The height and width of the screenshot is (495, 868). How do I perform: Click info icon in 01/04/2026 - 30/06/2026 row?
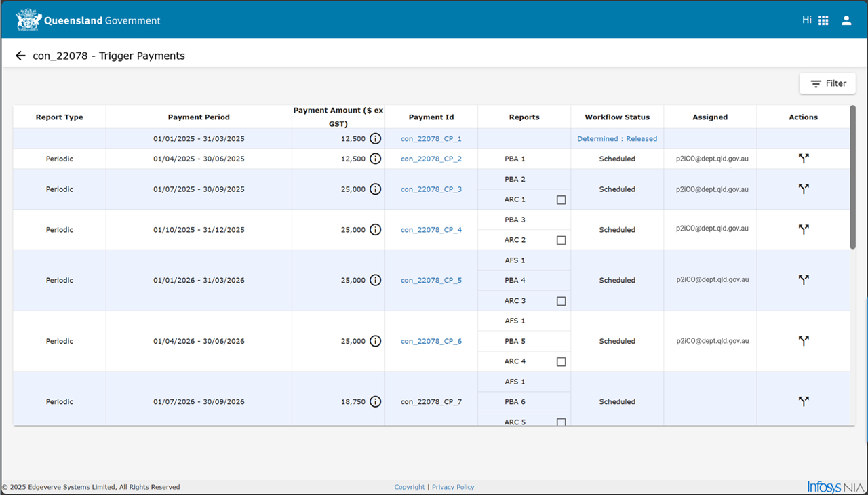(375, 341)
